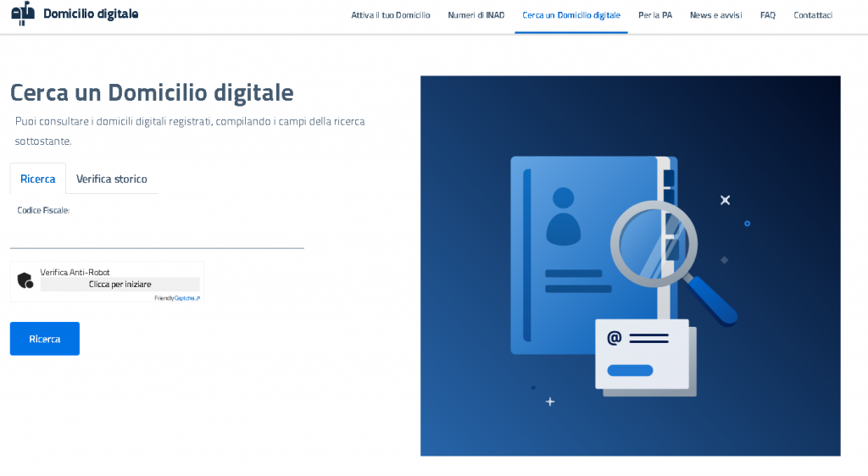Open the FAQ page
Viewport: 868px width, 476px height.
767,15
